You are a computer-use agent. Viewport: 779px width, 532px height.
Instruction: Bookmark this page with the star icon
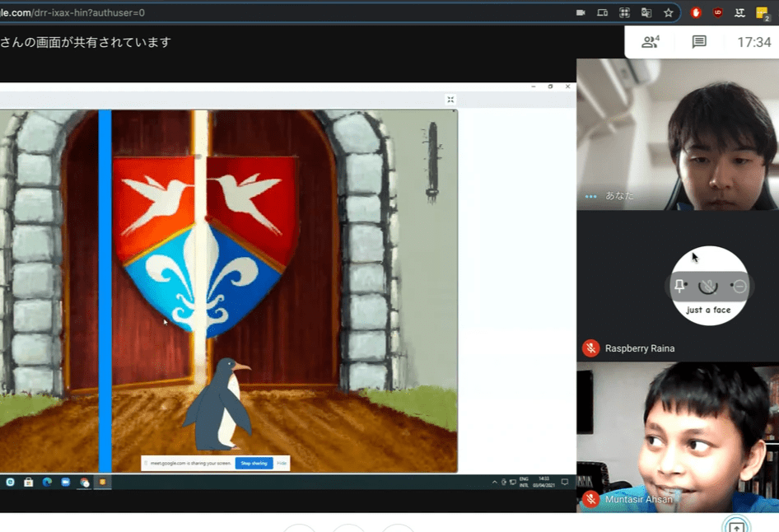pos(668,13)
